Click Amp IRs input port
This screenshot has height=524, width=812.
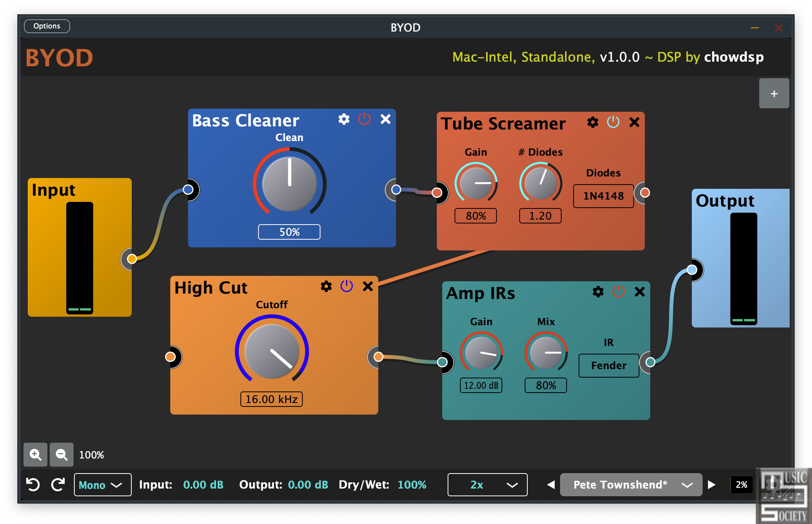442,362
